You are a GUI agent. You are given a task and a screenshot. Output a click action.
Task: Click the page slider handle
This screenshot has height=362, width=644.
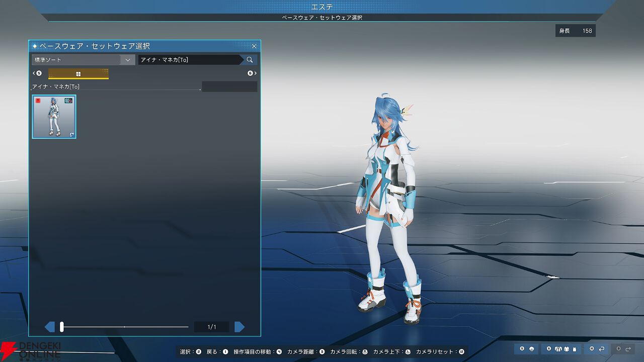62,327
